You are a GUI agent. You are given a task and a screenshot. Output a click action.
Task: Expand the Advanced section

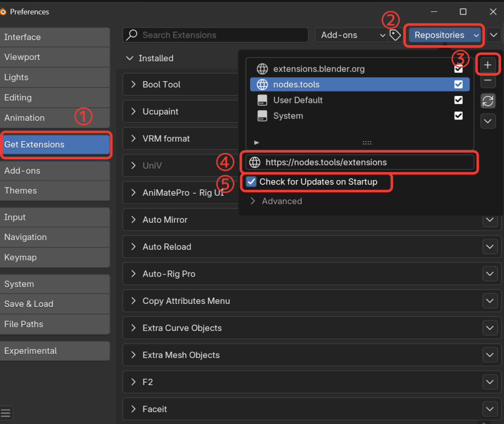click(x=277, y=201)
